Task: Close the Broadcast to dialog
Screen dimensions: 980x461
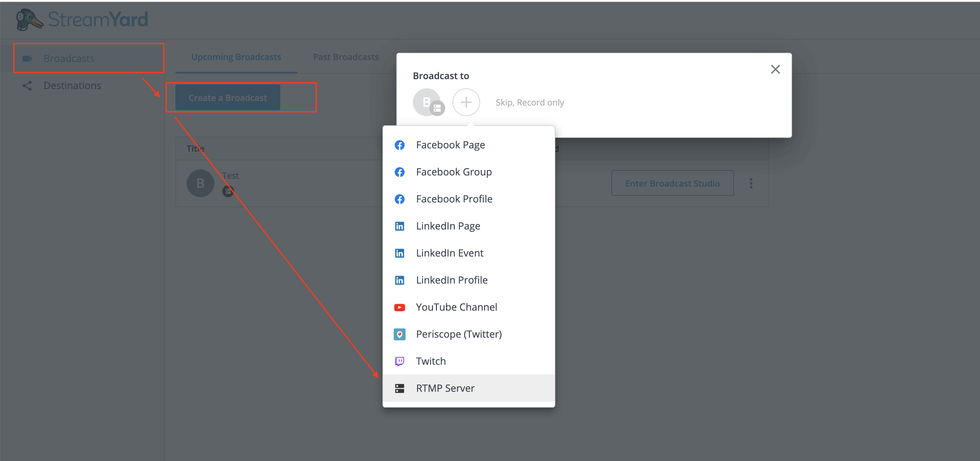Action: pos(775,69)
